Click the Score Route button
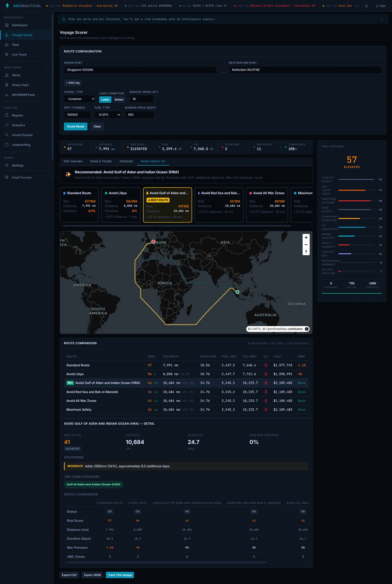The image size is (392, 584). click(x=76, y=126)
